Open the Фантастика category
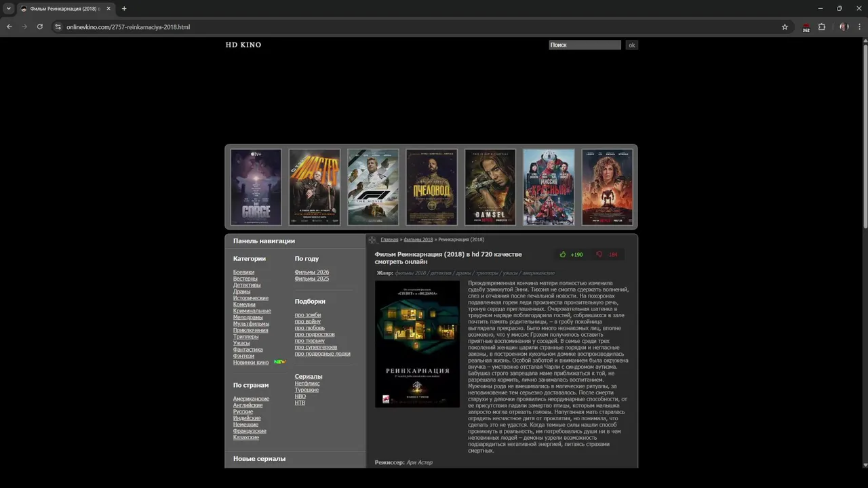Image resolution: width=868 pixels, height=488 pixels. [x=248, y=350]
